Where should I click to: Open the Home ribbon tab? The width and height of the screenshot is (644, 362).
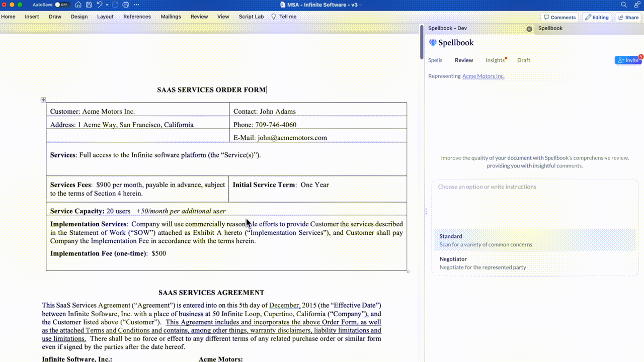8,17
